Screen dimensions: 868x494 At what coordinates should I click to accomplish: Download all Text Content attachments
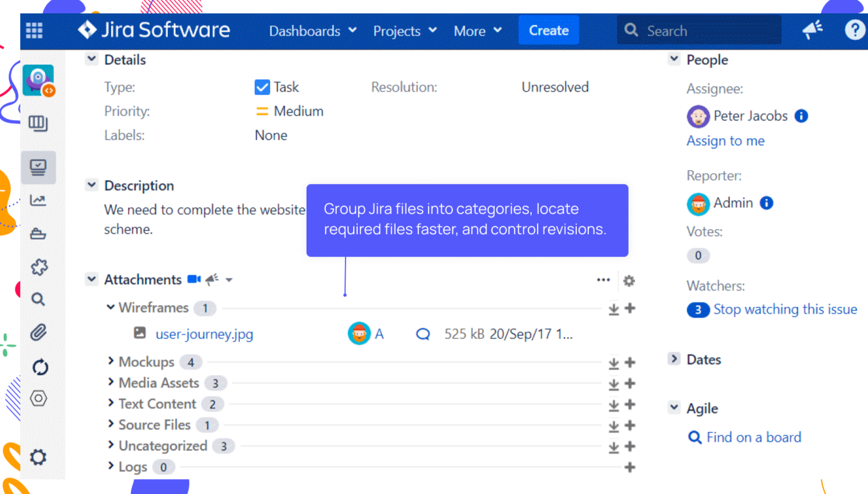(x=614, y=405)
